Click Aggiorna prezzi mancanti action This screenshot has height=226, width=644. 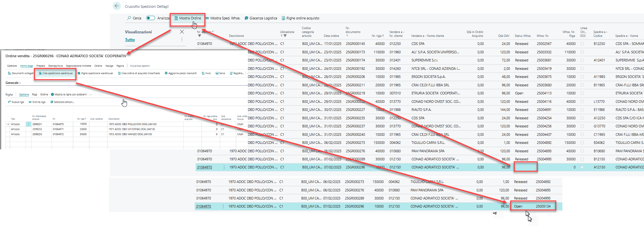(x=180, y=73)
